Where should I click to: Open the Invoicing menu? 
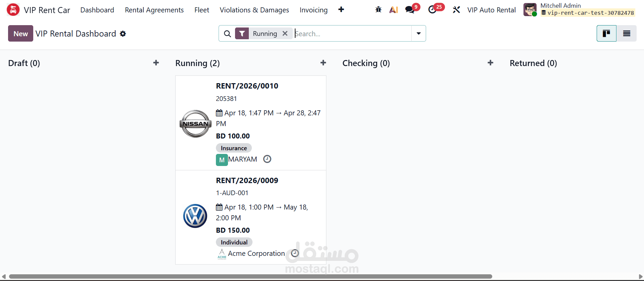pos(314,10)
